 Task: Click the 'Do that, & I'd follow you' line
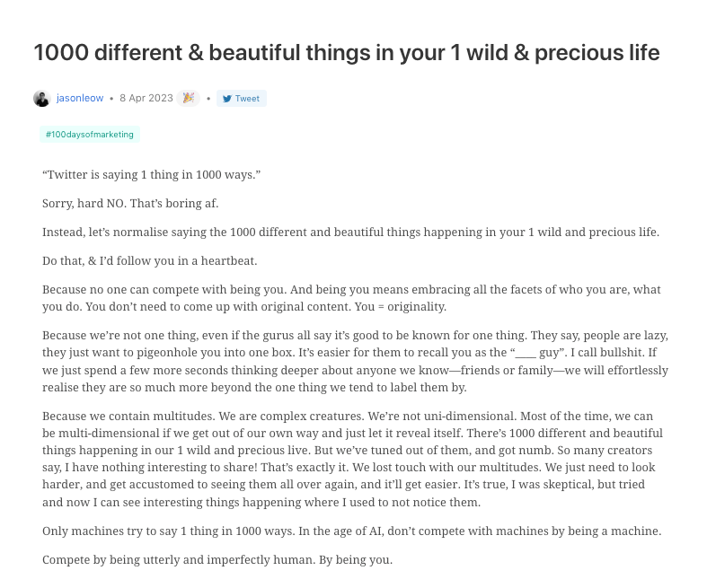pos(149,260)
